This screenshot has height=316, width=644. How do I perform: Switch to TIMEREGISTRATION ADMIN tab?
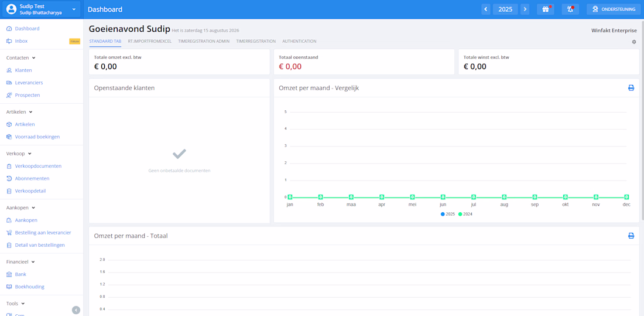204,42
